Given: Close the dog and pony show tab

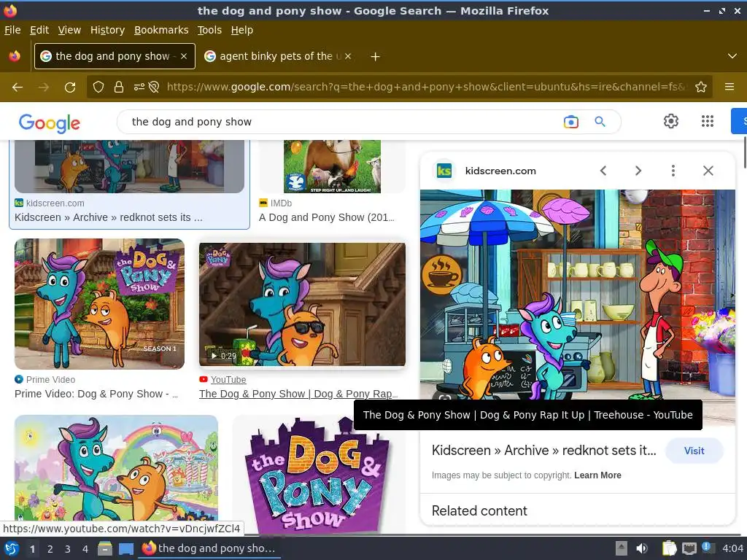Looking at the screenshot, I should pos(184,56).
